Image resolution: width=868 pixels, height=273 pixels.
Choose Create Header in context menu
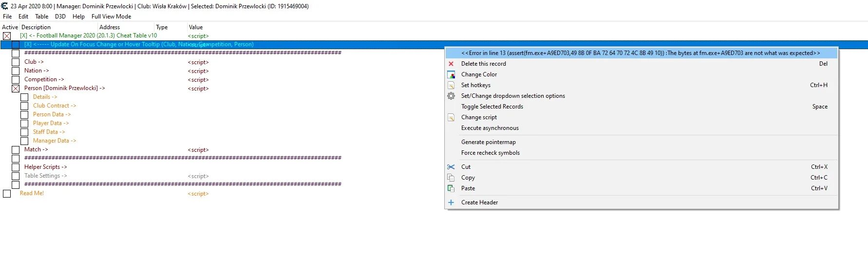pos(642,202)
